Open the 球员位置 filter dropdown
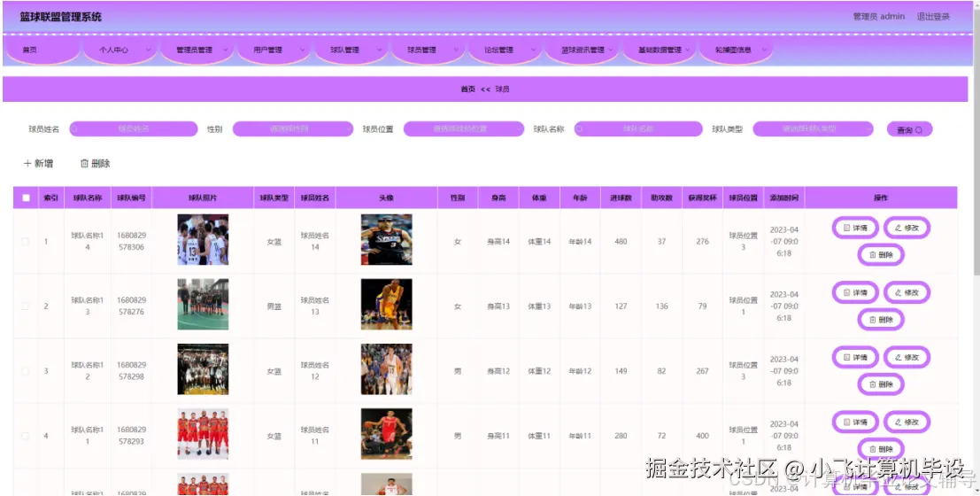The width and height of the screenshot is (980, 496). click(x=464, y=128)
